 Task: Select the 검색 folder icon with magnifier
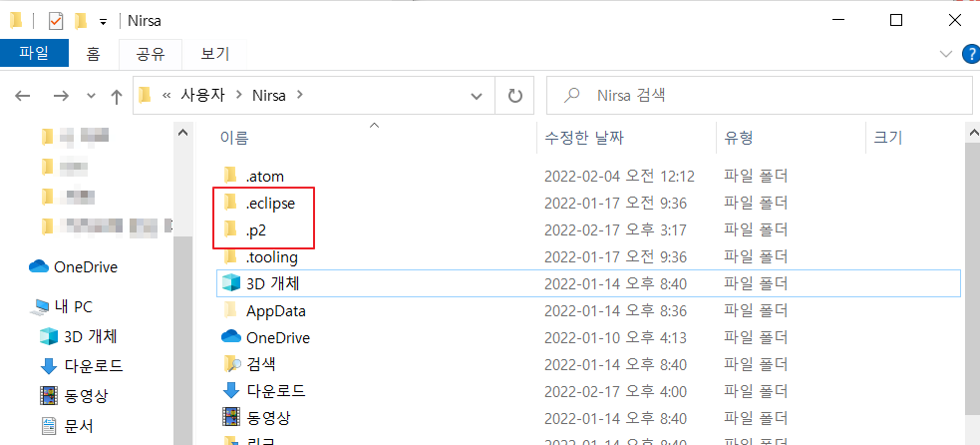pos(232,363)
